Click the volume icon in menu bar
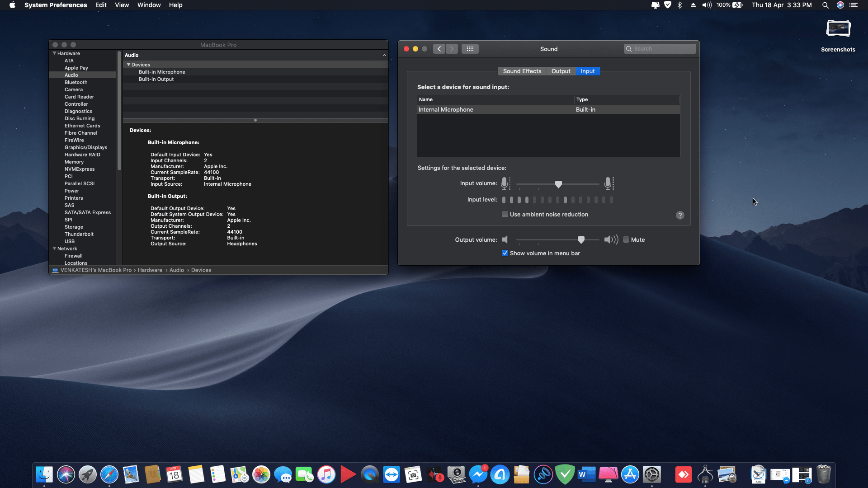Viewport: 868px width, 488px height. (x=707, y=5)
